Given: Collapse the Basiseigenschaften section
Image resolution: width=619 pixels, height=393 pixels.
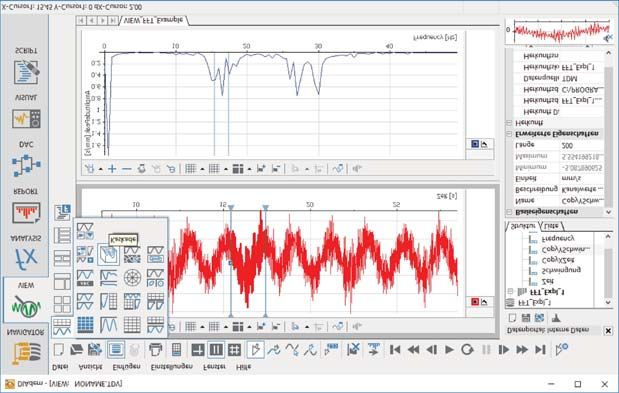Looking at the screenshot, I should pos(509,212).
